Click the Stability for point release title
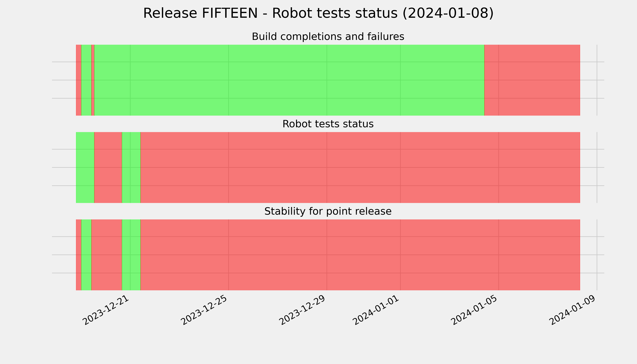 [328, 212]
